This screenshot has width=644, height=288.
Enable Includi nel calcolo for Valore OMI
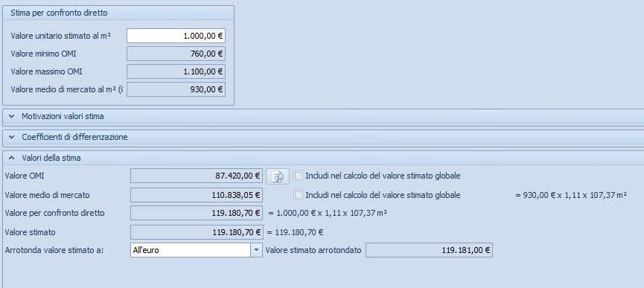tap(299, 176)
